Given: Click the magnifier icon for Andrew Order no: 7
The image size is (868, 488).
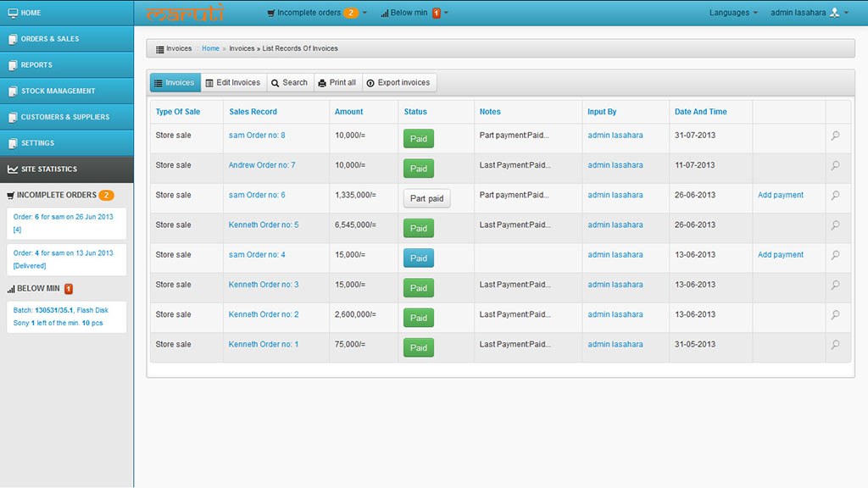Looking at the screenshot, I should tap(835, 165).
